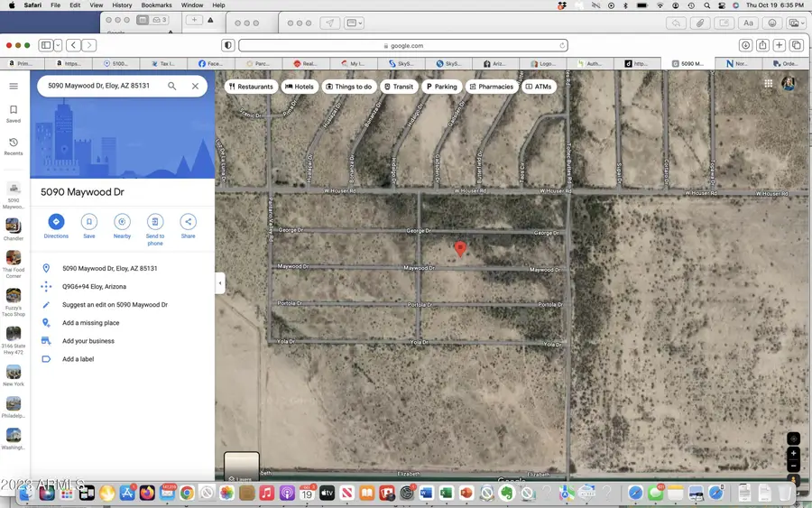Open the File menu
Image resolution: width=812 pixels, height=508 pixels.
point(55,5)
